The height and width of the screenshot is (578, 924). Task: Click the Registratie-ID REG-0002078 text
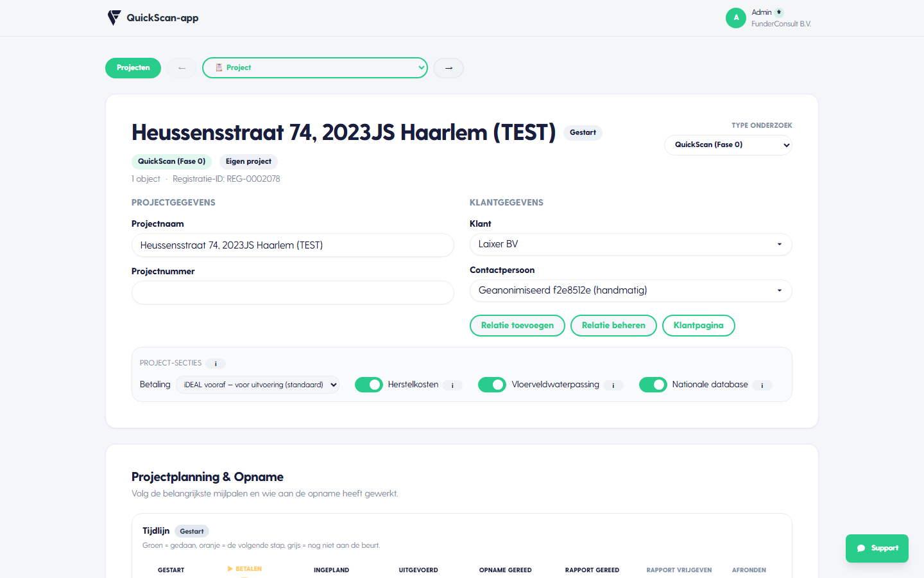(227, 179)
